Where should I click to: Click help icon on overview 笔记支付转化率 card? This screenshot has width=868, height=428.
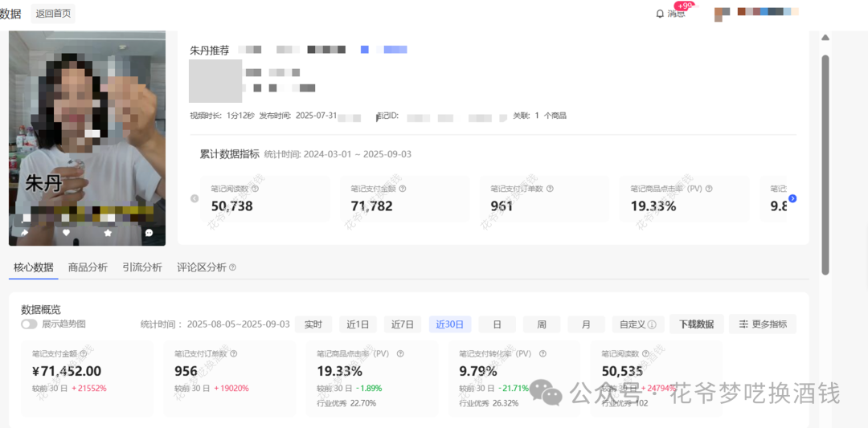543,354
